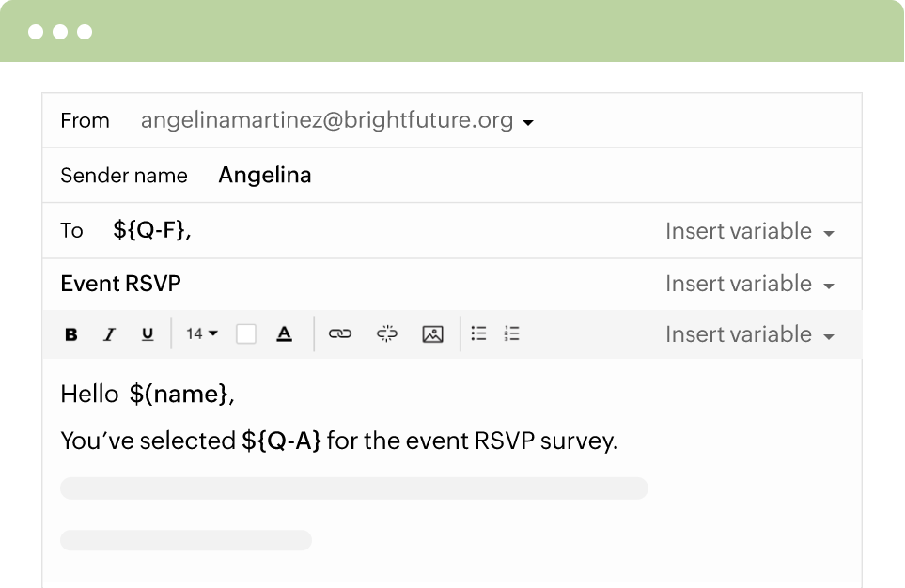905x588 pixels.
Task: Toggle italic formatting in toolbar
Action: 109,333
